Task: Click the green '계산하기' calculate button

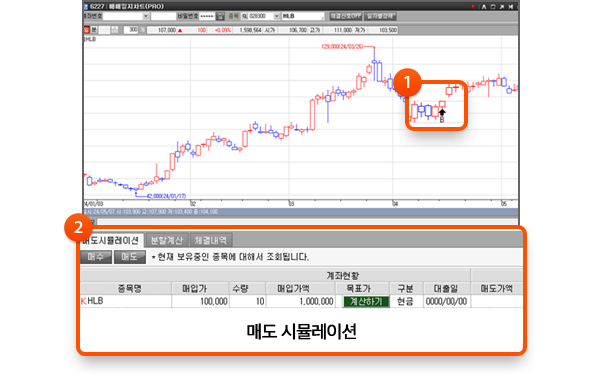Action: [366, 301]
